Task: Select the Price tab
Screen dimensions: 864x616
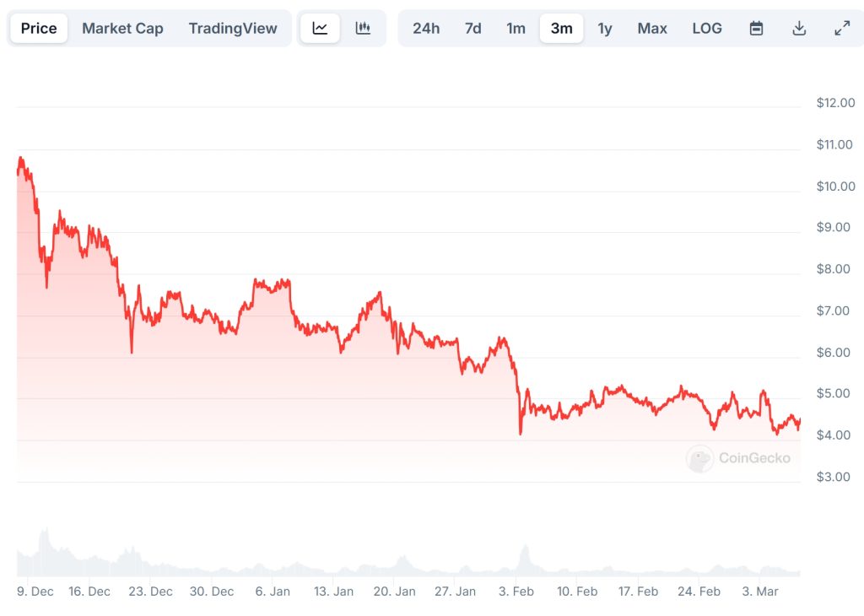Action: point(39,28)
